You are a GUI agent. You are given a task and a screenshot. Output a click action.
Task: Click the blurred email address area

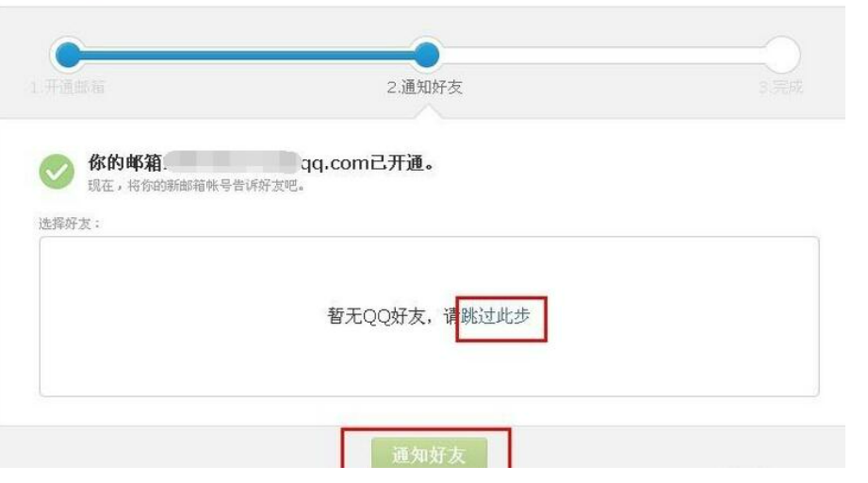pyautogui.click(x=232, y=161)
